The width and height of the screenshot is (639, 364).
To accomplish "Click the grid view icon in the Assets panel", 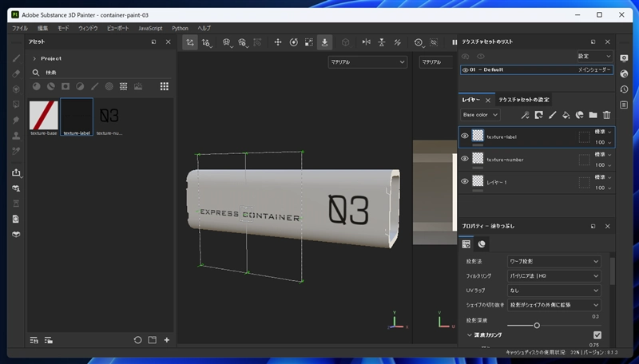I will 165,86.
